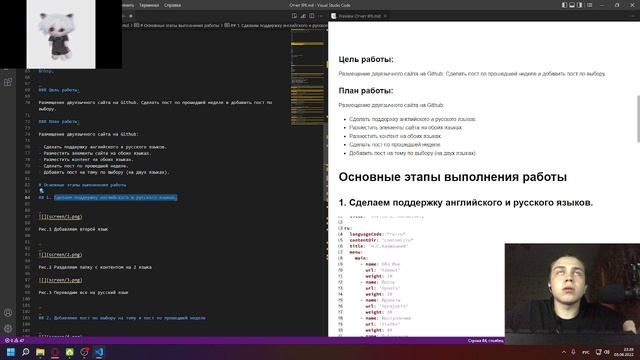Follow the screen/1.png image link
Viewport: 640px width, 360px height.
(60, 217)
